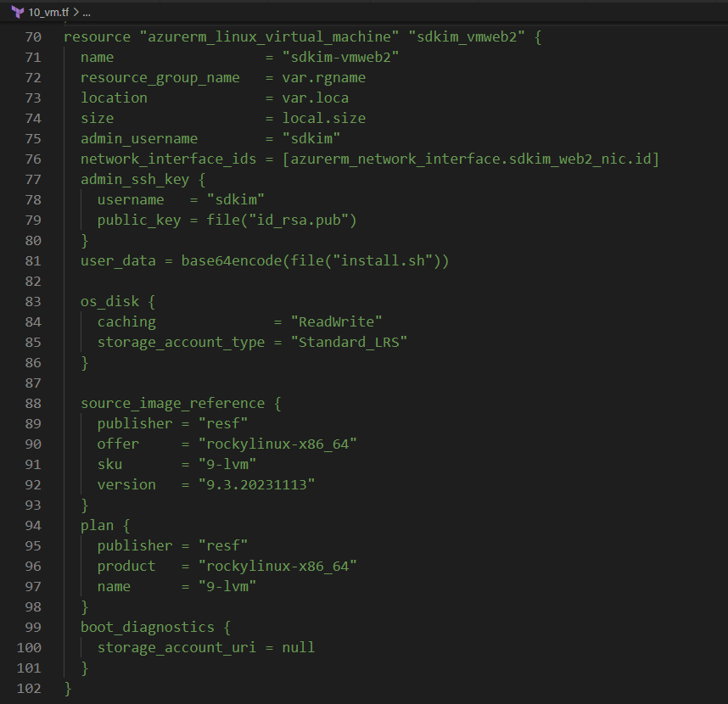Click the closing brace on line 102

pos(68,689)
